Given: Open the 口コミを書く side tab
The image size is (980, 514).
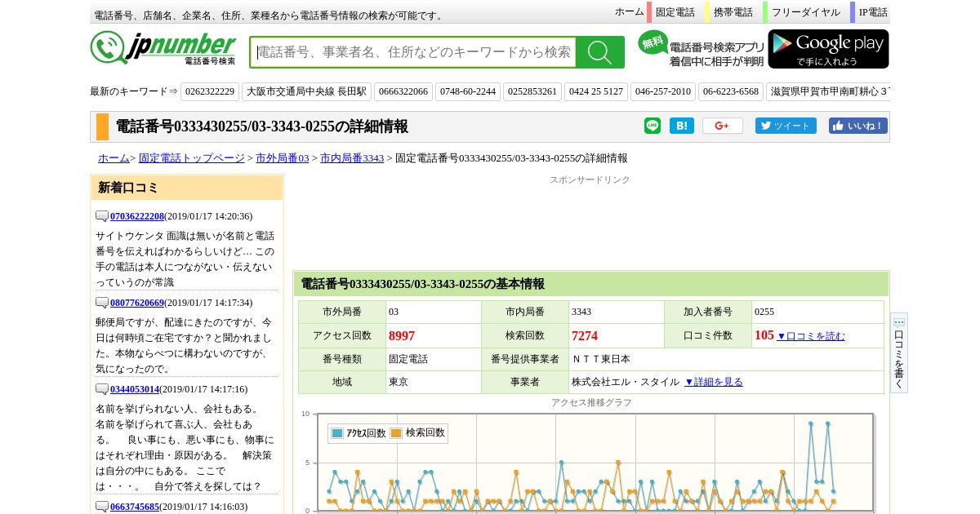Looking at the screenshot, I should (x=898, y=352).
